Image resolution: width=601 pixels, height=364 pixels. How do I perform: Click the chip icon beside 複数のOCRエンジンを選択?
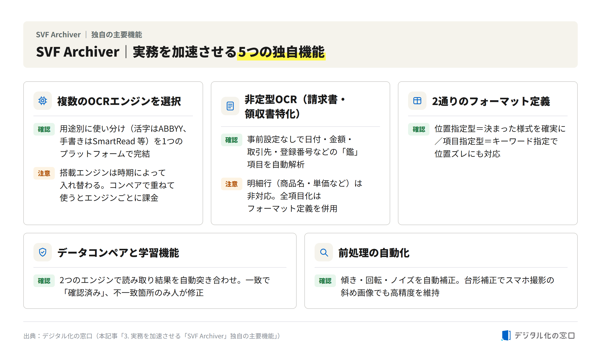coord(43,101)
